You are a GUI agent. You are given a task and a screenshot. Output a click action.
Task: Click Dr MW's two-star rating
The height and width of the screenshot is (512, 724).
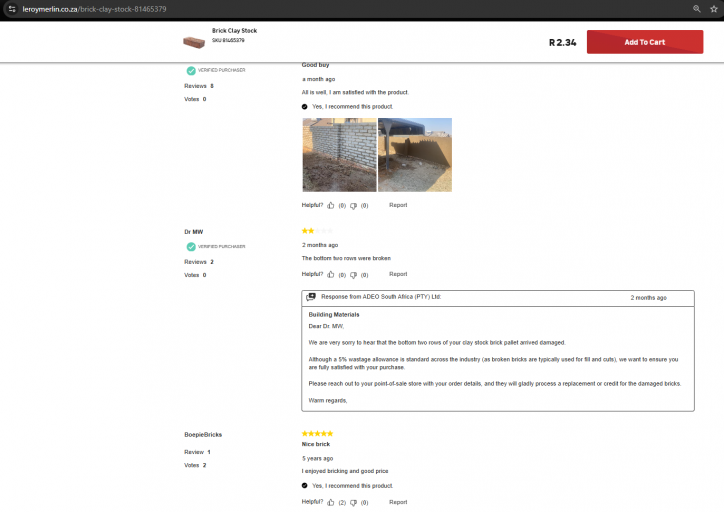point(317,230)
